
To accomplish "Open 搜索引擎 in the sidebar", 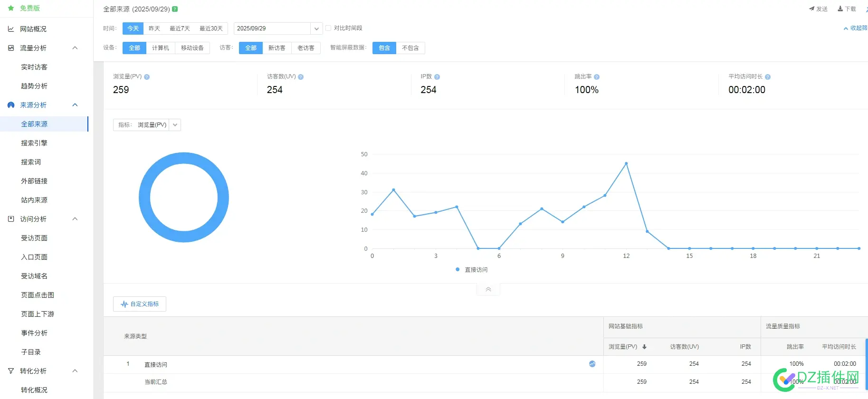I will tap(34, 143).
